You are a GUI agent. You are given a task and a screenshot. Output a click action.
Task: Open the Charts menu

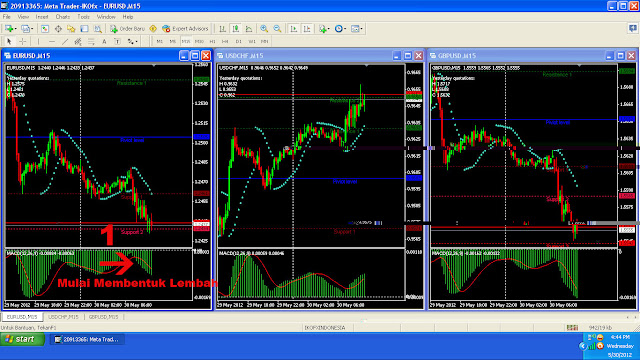[x=62, y=17]
